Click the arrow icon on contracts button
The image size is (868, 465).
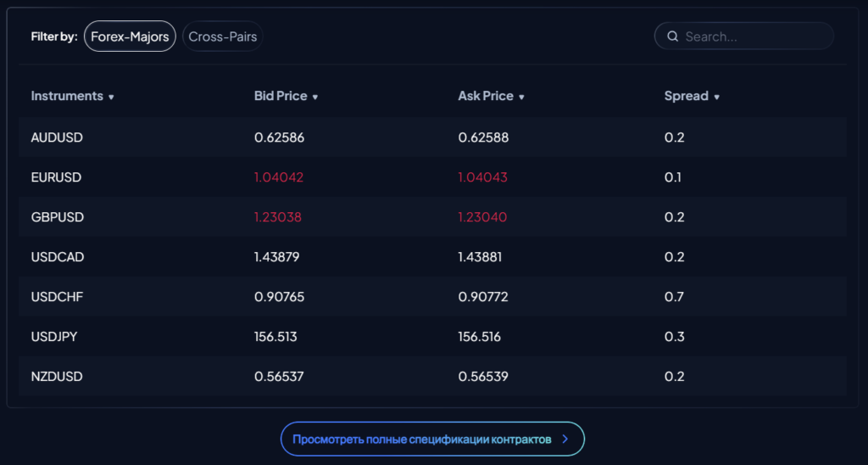565,440
